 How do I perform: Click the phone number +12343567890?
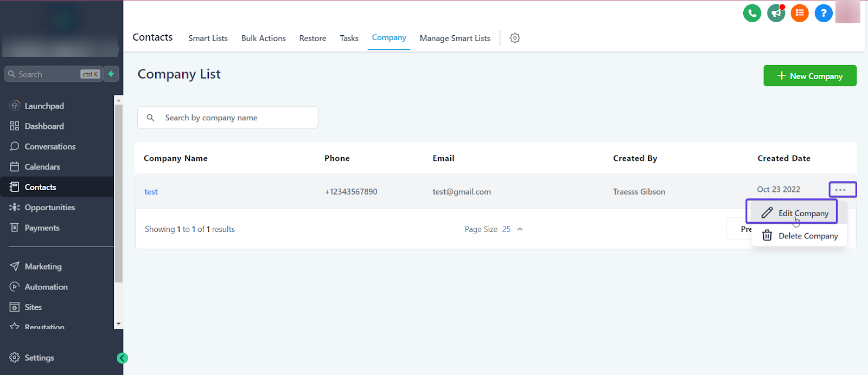point(351,192)
